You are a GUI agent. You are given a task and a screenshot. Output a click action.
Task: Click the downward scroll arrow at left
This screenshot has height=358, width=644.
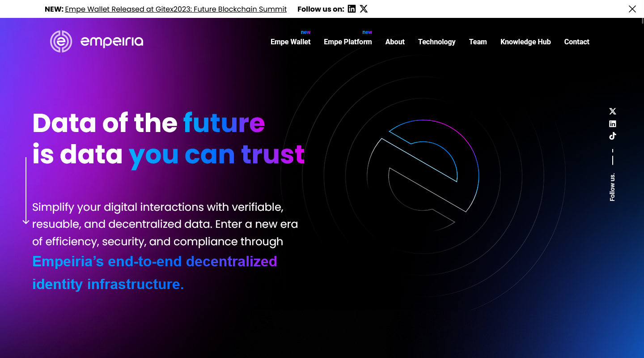click(x=26, y=191)
